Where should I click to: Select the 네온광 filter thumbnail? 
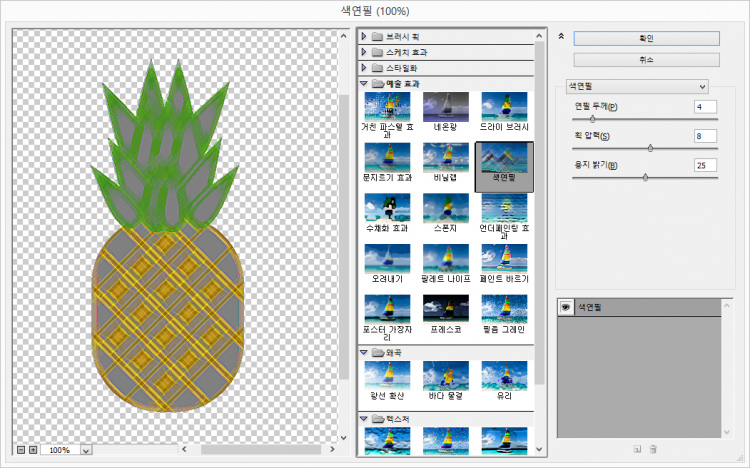point(445,106)
